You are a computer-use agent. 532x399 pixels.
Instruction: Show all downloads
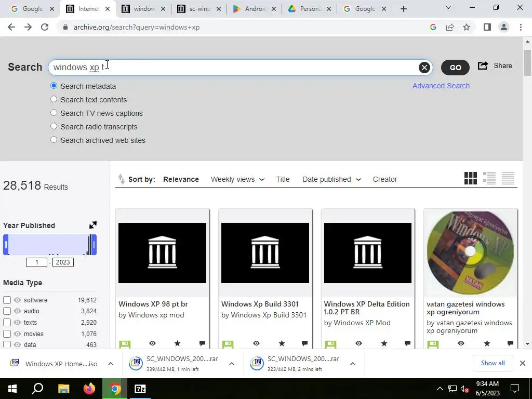(493, 363)
